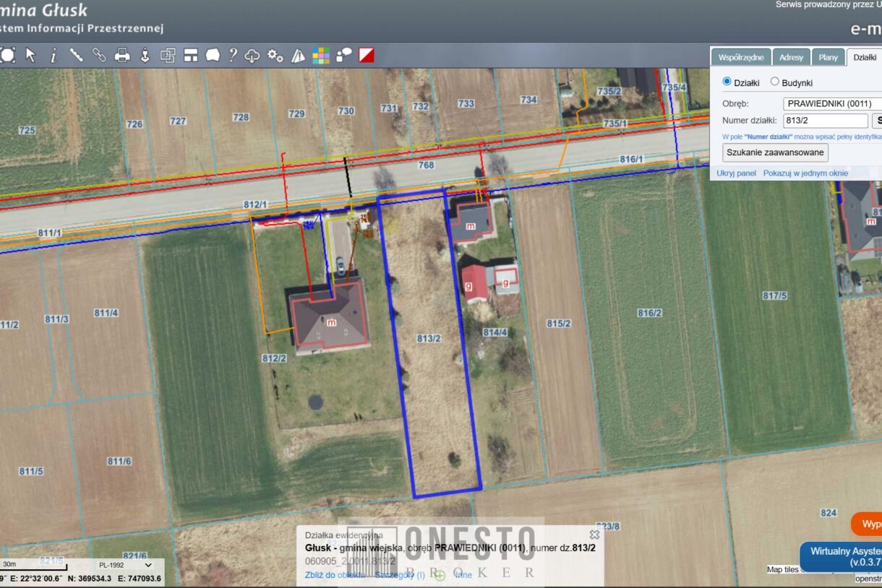Open the print map tool
Viewport: 882px width, 588px height.
122,55
